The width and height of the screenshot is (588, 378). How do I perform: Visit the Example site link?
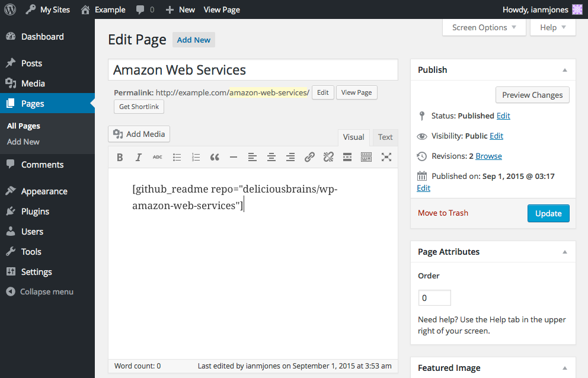tap(103, 9)
